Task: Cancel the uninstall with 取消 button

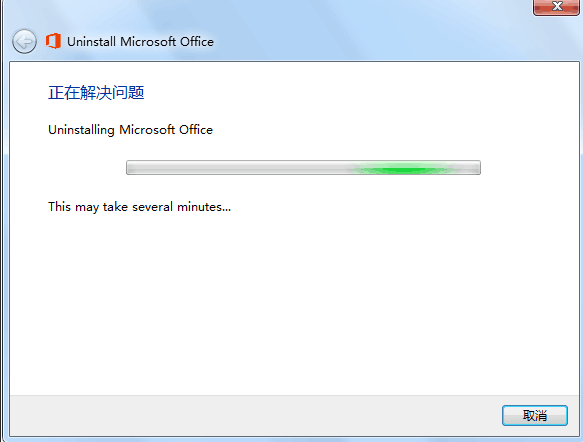Action: tap(535, 415)
